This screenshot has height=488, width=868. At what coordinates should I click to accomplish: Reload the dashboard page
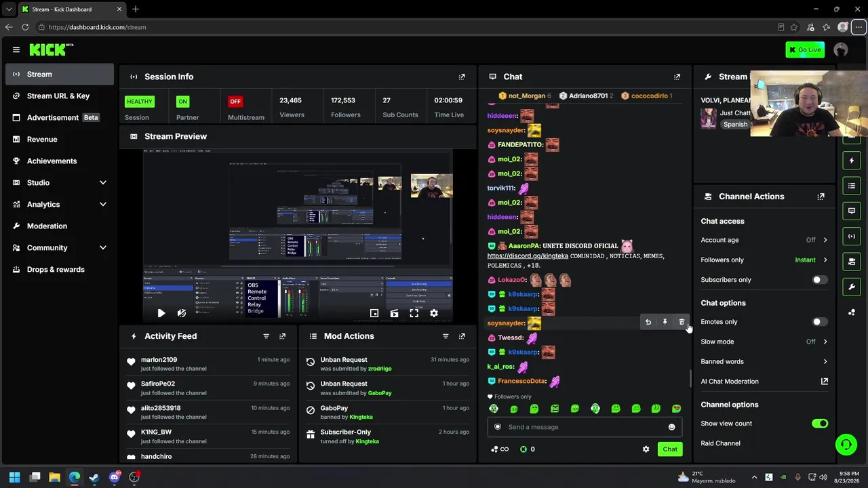(25, 27)
